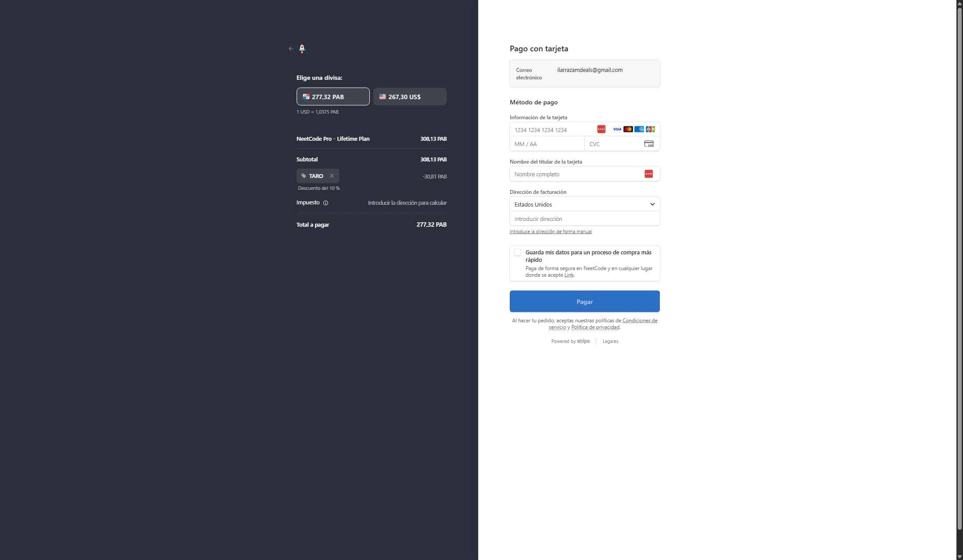The image size is (963, 560).
Task: Click the CVC card illustration icon
Action: tap(649, 143)
